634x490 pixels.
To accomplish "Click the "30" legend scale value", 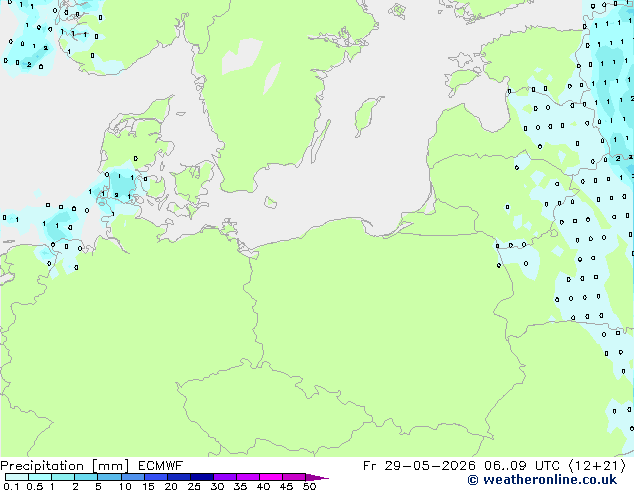I will 217,486.
